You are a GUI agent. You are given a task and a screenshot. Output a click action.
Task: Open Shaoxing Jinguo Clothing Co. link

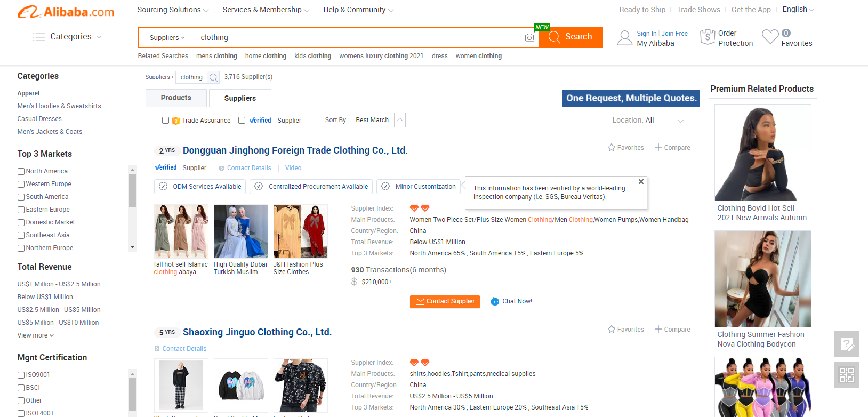(x=257, y=332)
